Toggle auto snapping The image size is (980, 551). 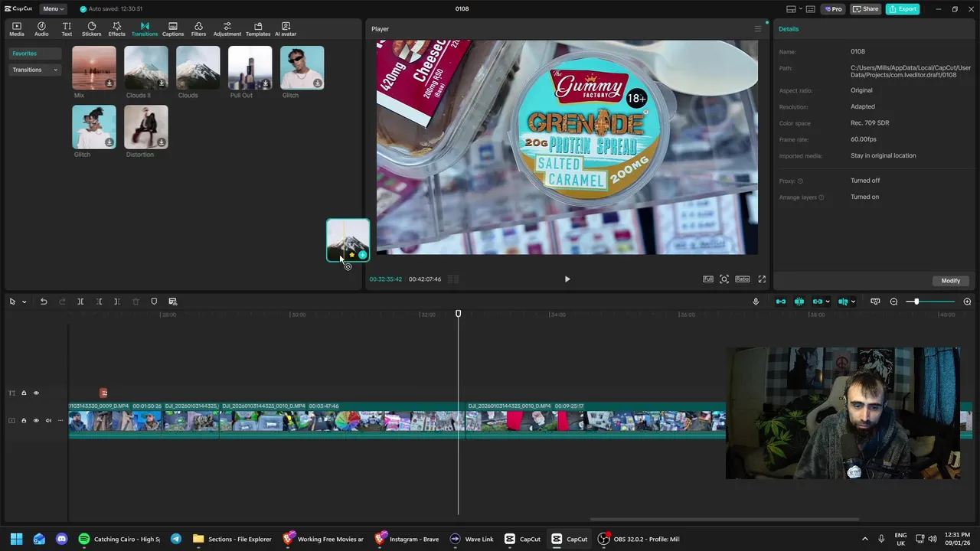(799, 302)
